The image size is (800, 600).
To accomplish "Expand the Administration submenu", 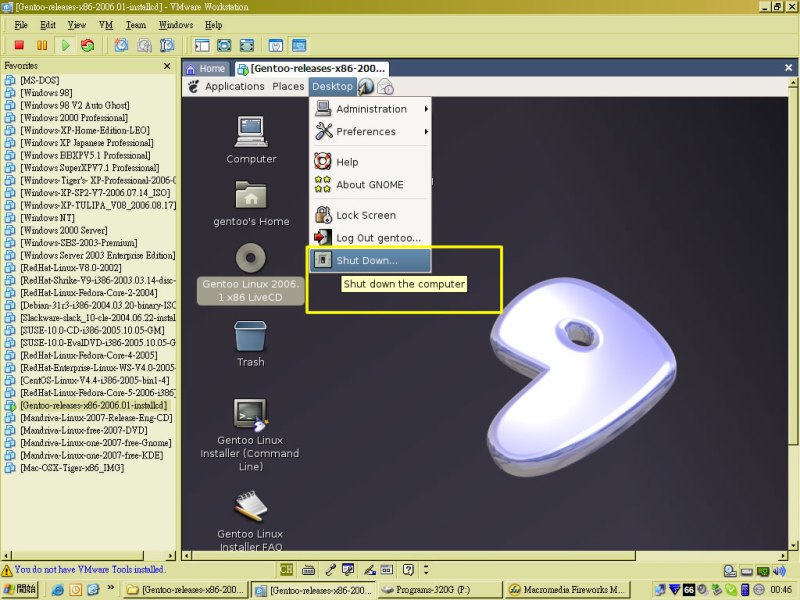I will coord(370,109).
